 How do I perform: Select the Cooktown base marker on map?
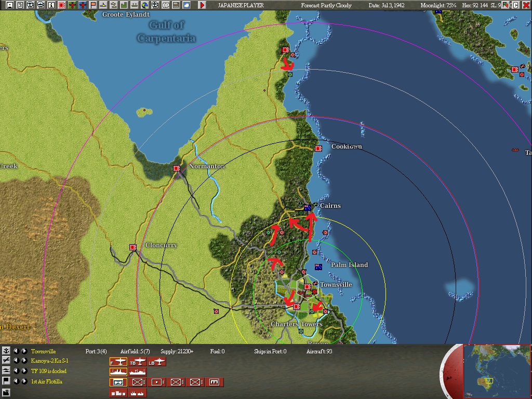318,149
